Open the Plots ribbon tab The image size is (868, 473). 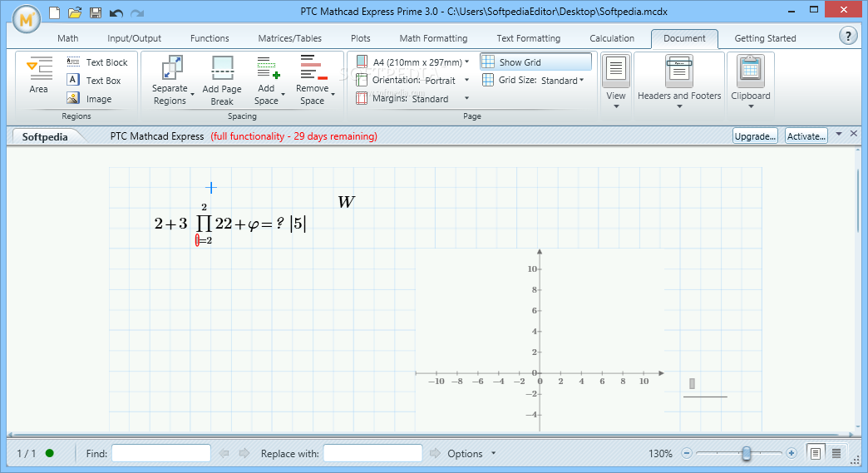click(x=360, y=38)
